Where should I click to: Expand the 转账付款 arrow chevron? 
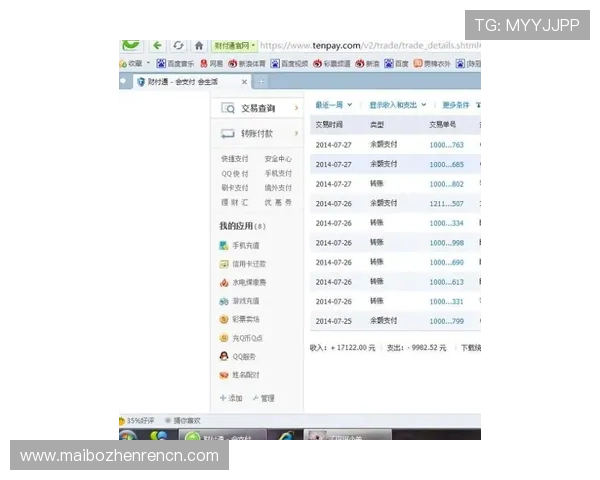296,134
